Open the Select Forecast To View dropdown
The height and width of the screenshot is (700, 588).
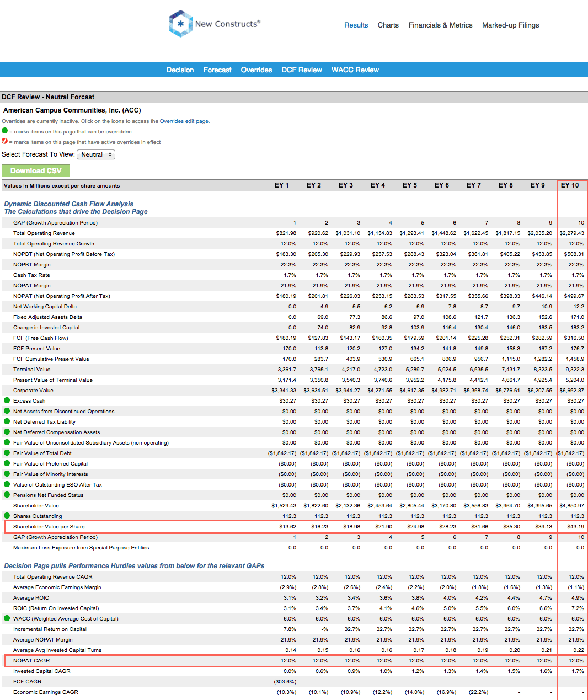(x=96, y=154)
